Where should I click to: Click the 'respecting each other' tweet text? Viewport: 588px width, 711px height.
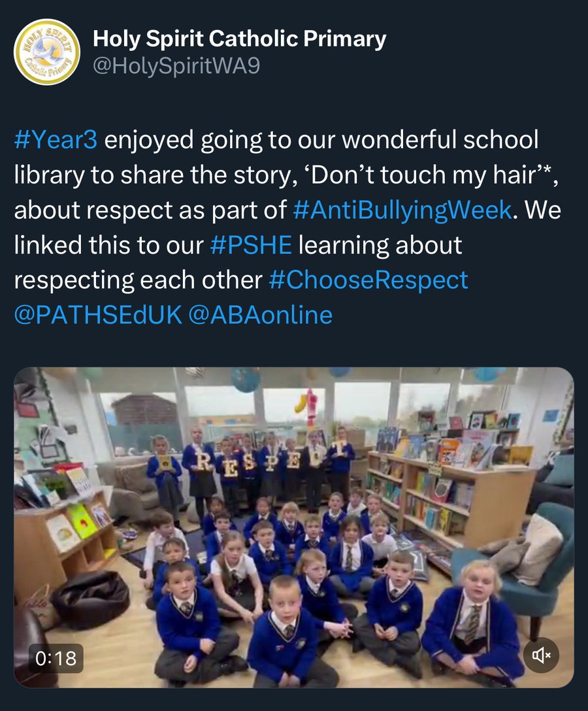[x=138, y=280]
